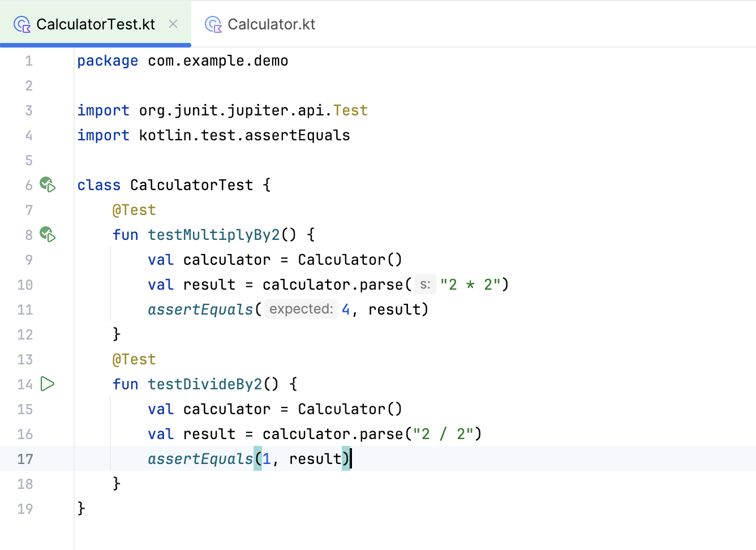Click the 'expected:' parameter hint on line 11

click(x=300, y=308)
